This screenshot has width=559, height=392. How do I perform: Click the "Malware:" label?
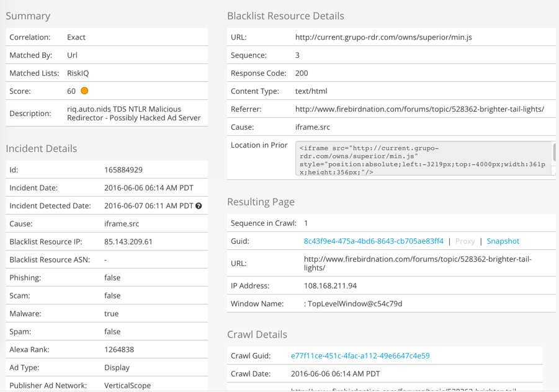(25, 314)
